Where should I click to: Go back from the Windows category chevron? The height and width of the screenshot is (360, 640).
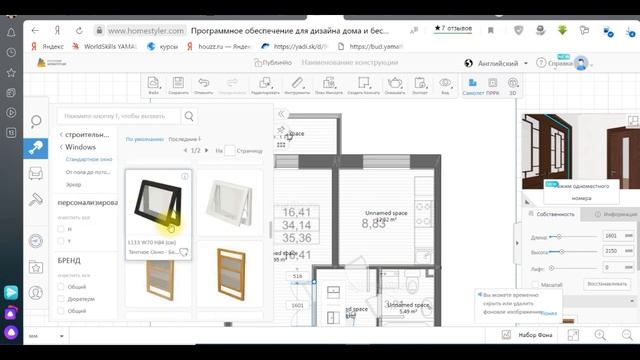(x=61, y=147)
